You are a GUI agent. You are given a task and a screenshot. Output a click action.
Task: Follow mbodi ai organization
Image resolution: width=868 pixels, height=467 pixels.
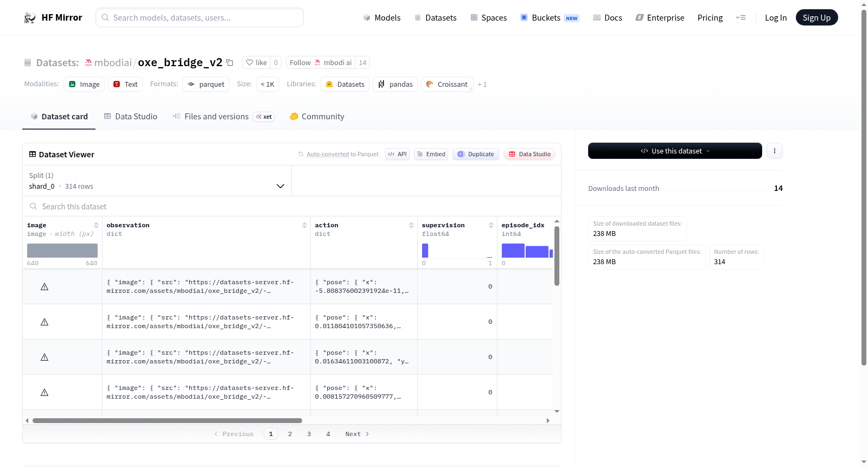pos(321,62)
